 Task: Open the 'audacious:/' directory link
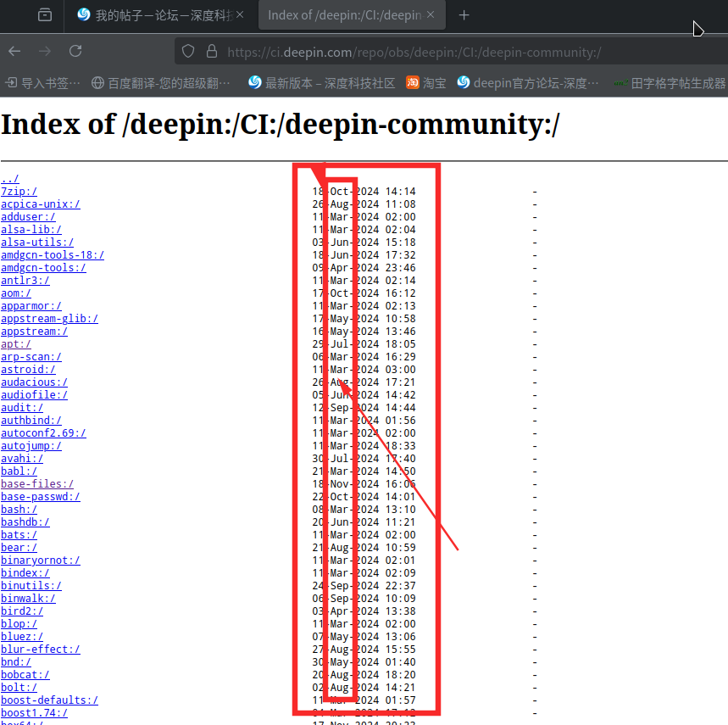[35, 382]
